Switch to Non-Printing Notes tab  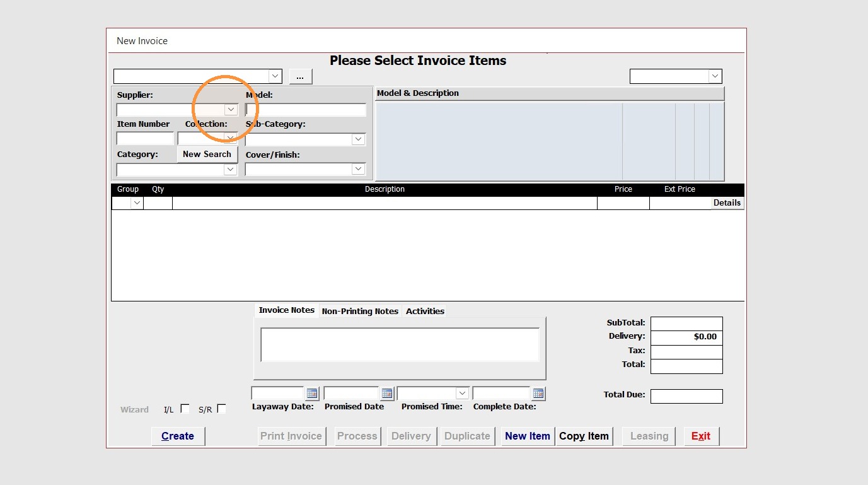(360, 311)
